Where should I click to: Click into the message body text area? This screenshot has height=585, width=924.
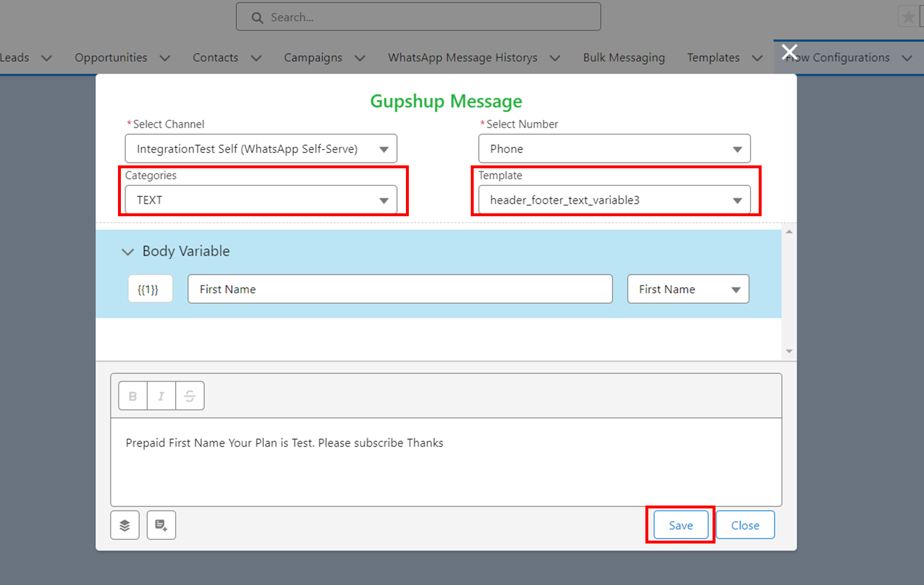[446, 462]
